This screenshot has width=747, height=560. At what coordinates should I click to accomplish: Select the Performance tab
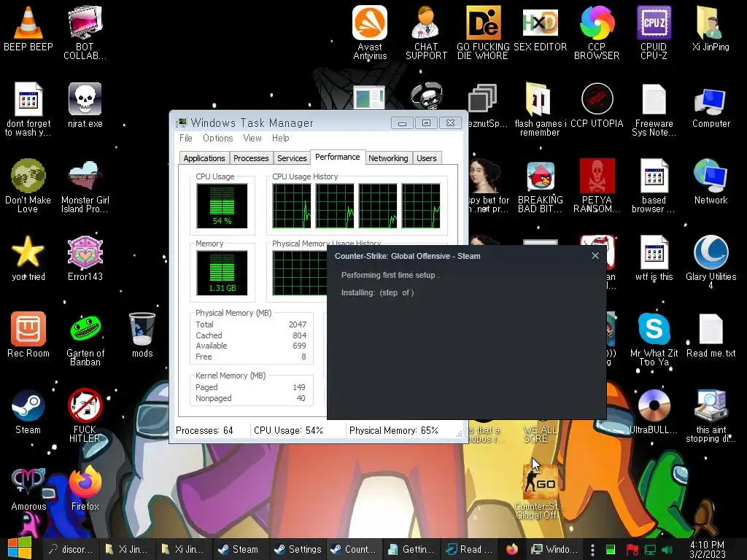(338, 157)
